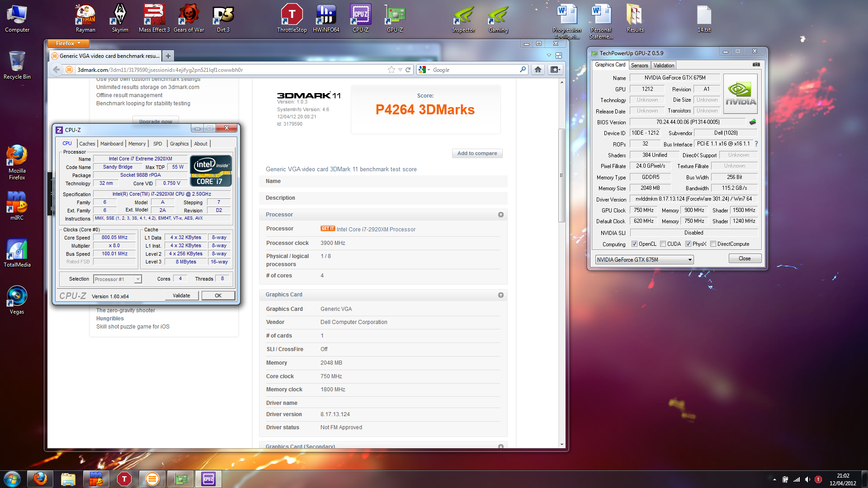Open Memory tab in CPU-Z
The width and height of the screenshot is (868, 488).
(137, 144)
